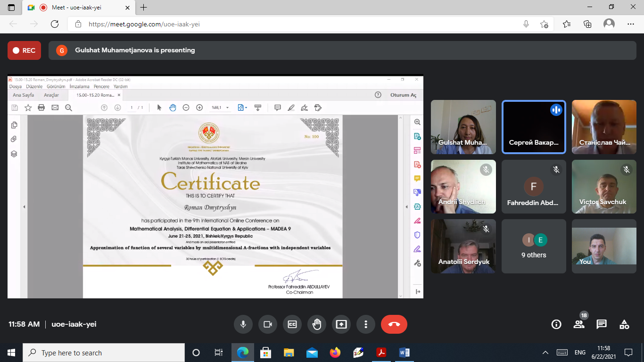Turn on closed captions
The width and height of the screenshot is (644, 362).
coord(292,324)
